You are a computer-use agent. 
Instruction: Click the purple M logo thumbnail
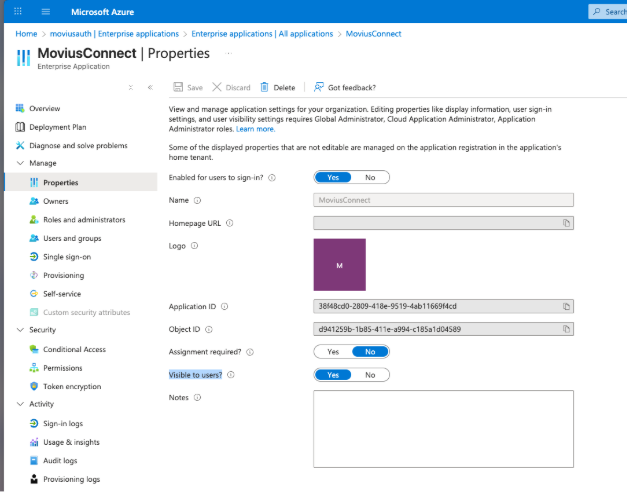339,265
